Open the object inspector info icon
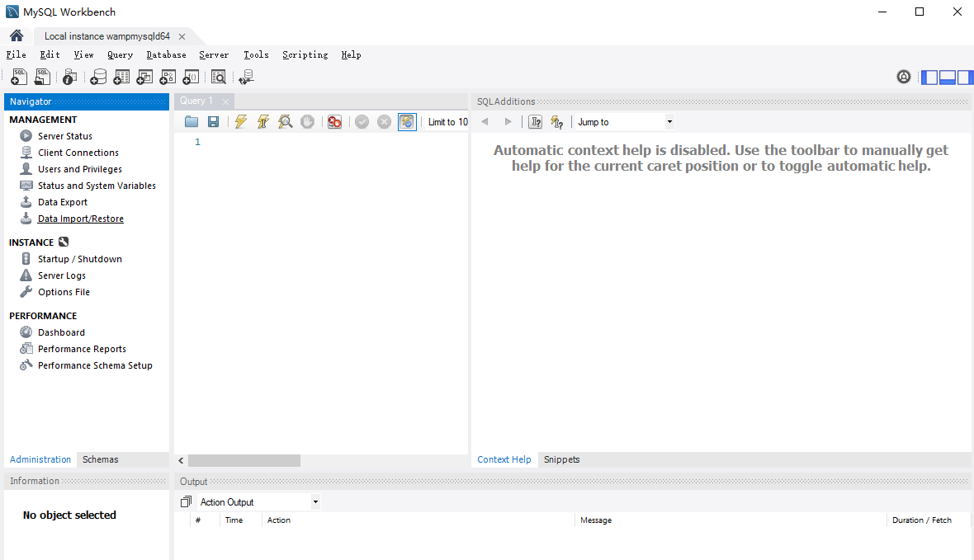The image size is (974, 560). coord(69,77)
